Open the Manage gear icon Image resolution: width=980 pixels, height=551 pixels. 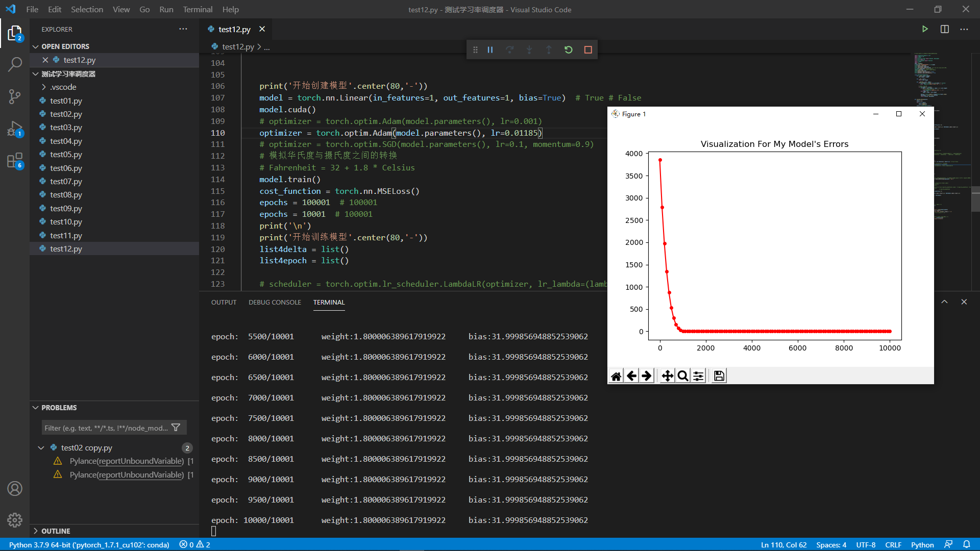click(x=15, y=520)
